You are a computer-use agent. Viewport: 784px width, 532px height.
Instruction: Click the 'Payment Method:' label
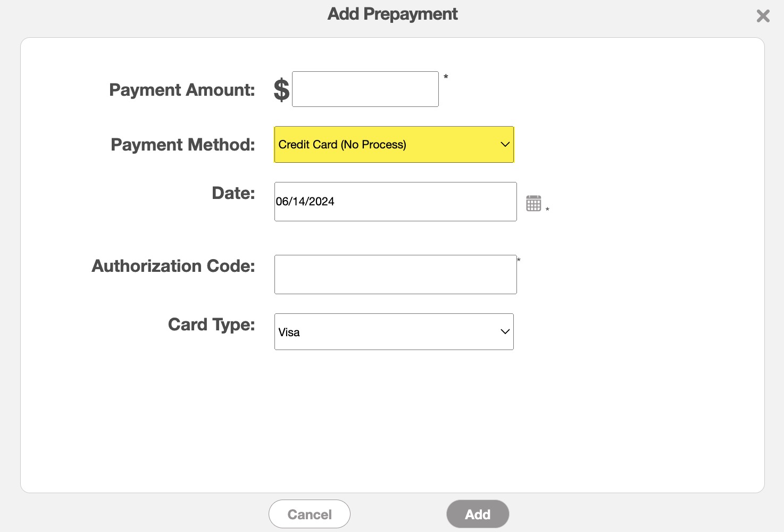(182, 145)
